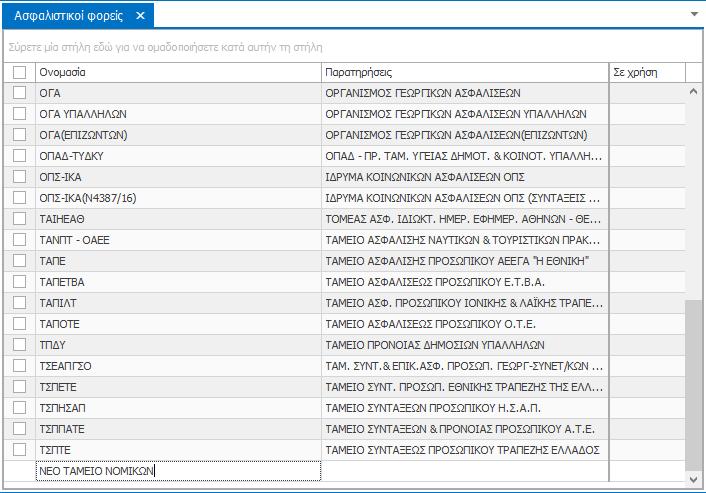
Task: Click the empty Παρατηρήσεις cell of new row
Action: 465,471
